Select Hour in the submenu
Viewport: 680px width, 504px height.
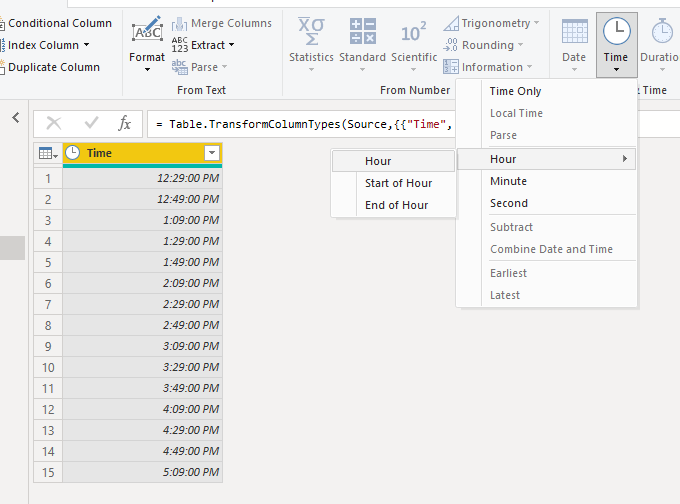coord(393,161)
